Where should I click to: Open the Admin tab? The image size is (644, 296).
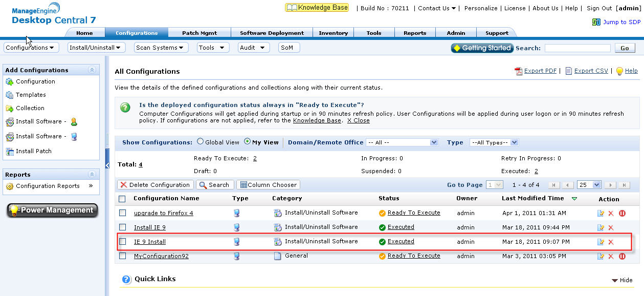[456, 33]
